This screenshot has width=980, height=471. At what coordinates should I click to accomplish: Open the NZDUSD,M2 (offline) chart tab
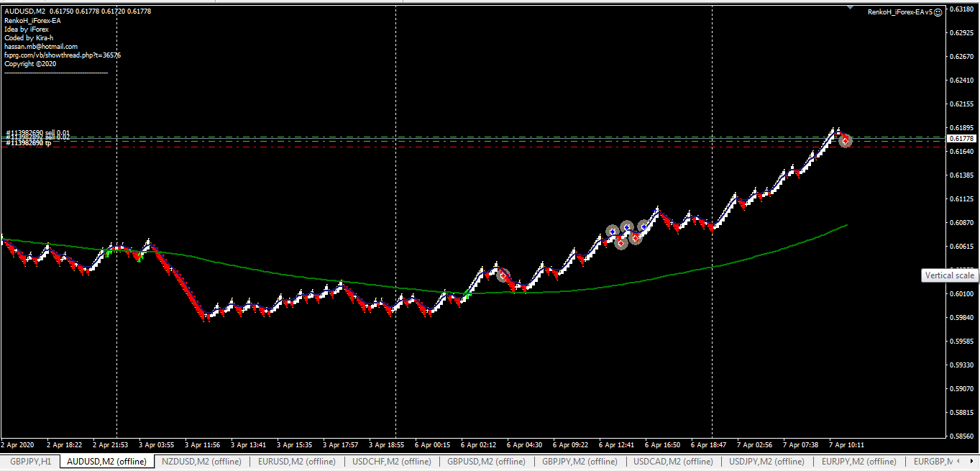point(201,462)
